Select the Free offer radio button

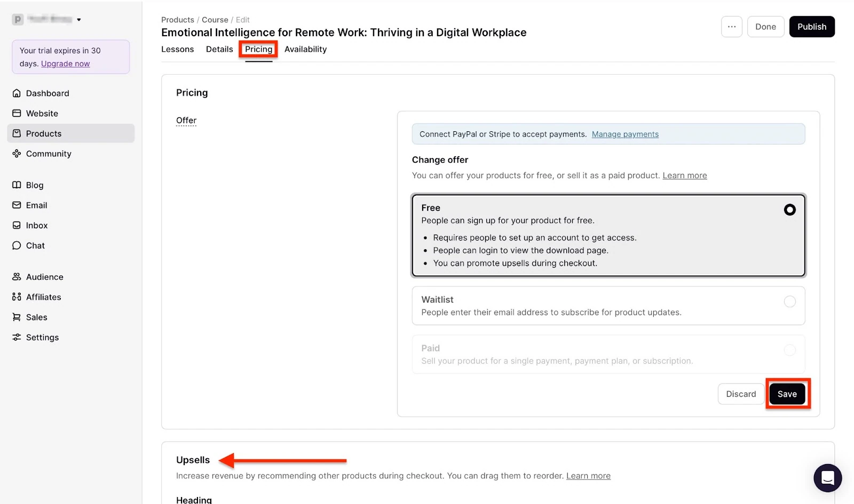pos(789,210)
